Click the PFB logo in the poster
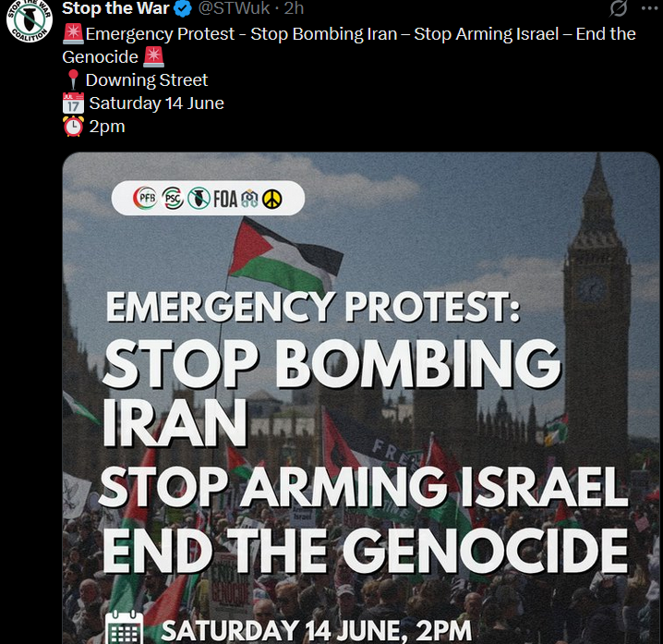Viewport: 663px width, 644px height. click(x=145, y=198)
